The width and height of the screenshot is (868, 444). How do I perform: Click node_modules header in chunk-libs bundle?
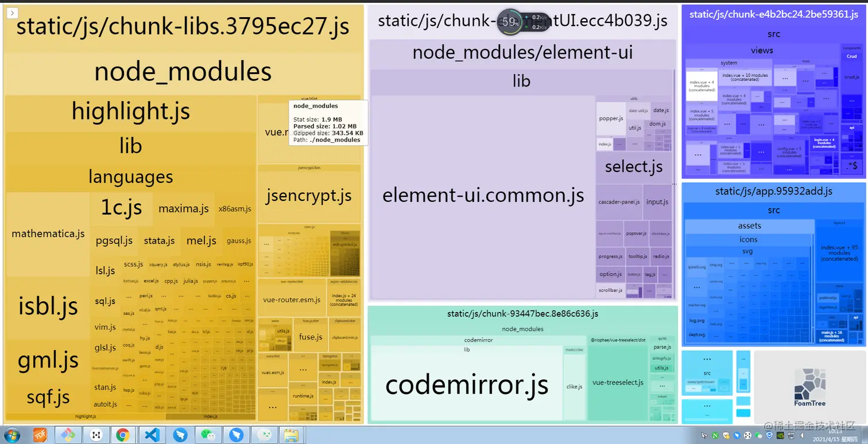pos(183,72)
